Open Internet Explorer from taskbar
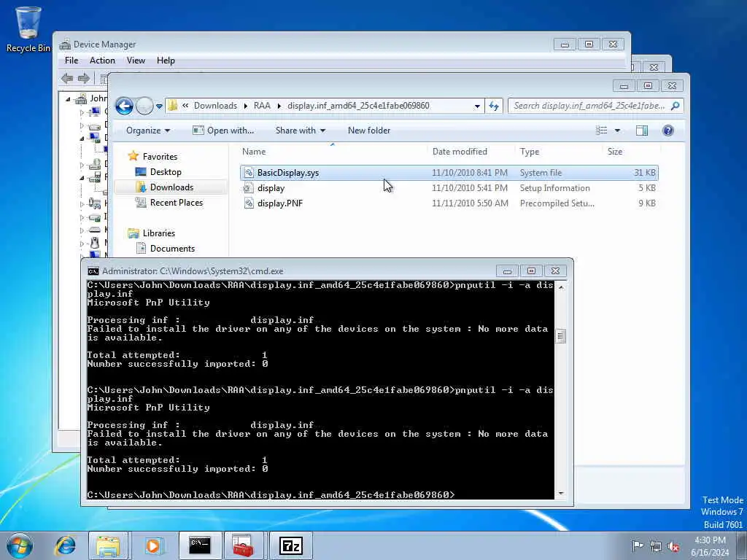This screenshot has width=747, height=560. 65,545
